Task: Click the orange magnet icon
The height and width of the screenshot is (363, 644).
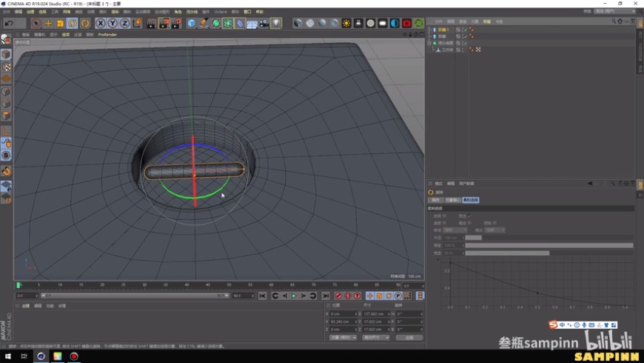Action: (6, 170)
